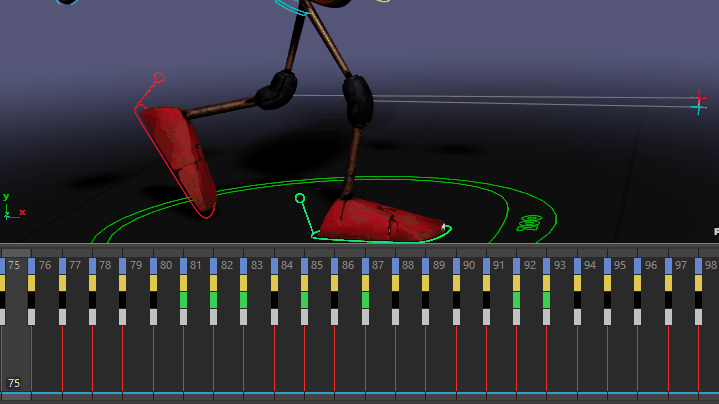Set the current time to frame 84
Viewport: 719px width, 404px height.
[x=288, y=265]
